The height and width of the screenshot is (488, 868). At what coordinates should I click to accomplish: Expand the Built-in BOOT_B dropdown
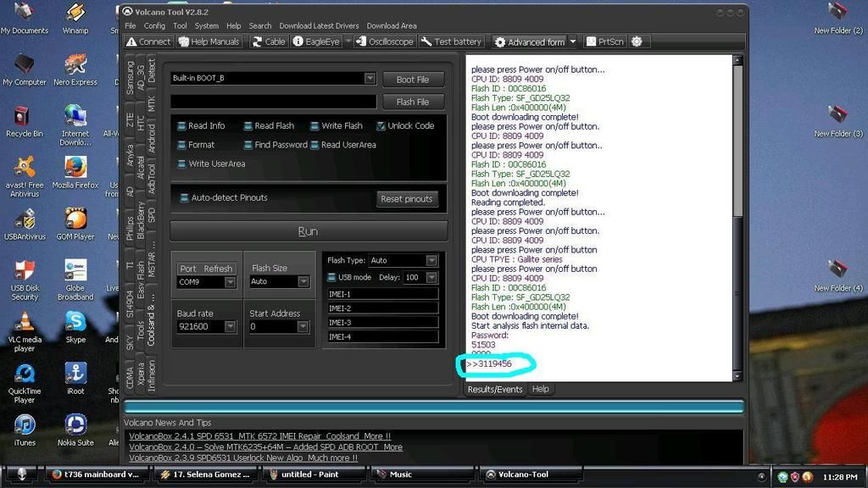[x=370, y=78]
